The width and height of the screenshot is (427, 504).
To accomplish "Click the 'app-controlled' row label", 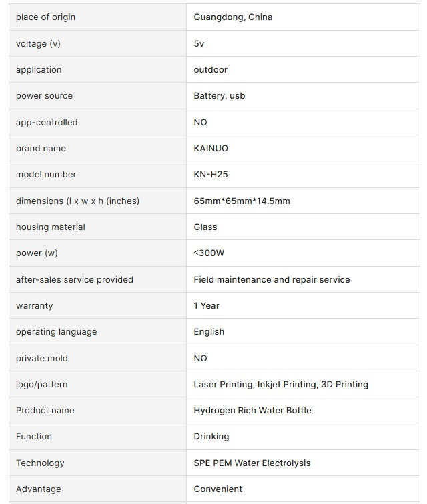I will (x=47, y=122).
